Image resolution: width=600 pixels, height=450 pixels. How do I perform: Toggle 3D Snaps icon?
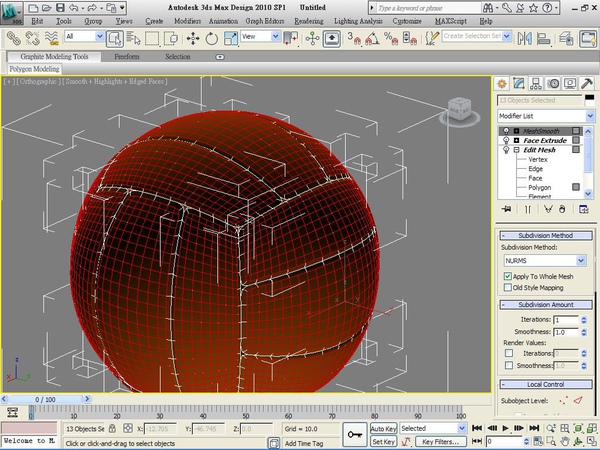point(354,38)
